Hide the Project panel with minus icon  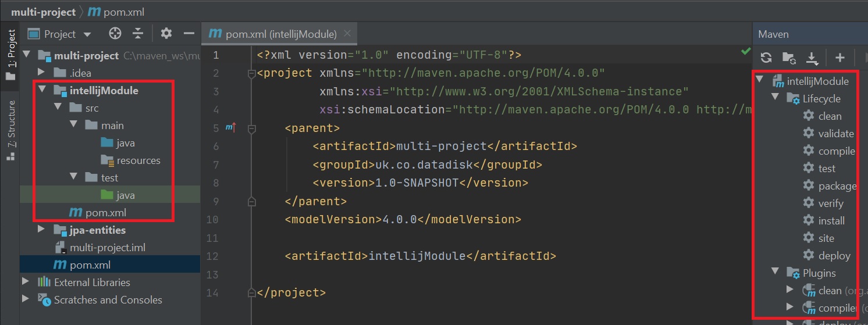(x=188, y=34)
